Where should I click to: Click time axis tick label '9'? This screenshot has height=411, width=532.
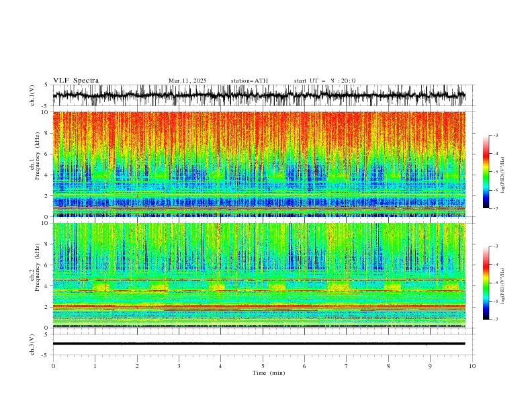coord(430,366)
